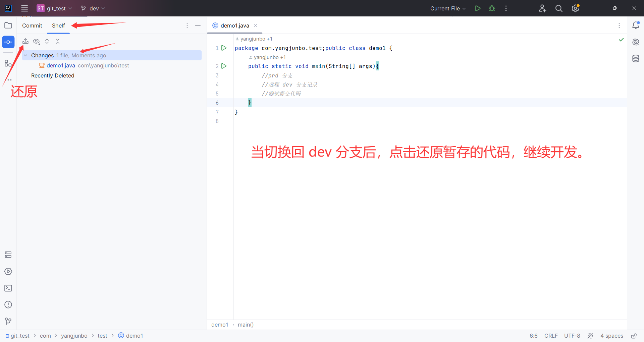Open the Database panel on the right sidebar
The width and height of the screenshot is (644, 342).
[636, 58]
